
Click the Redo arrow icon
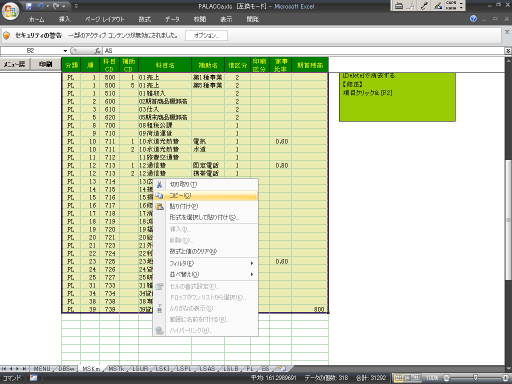tap(55, 6)
